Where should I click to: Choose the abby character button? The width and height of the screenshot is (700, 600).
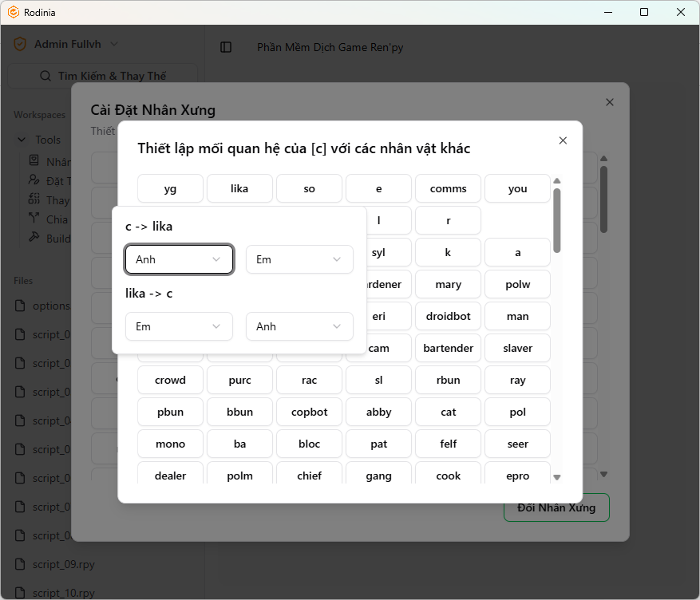[378, 412]
